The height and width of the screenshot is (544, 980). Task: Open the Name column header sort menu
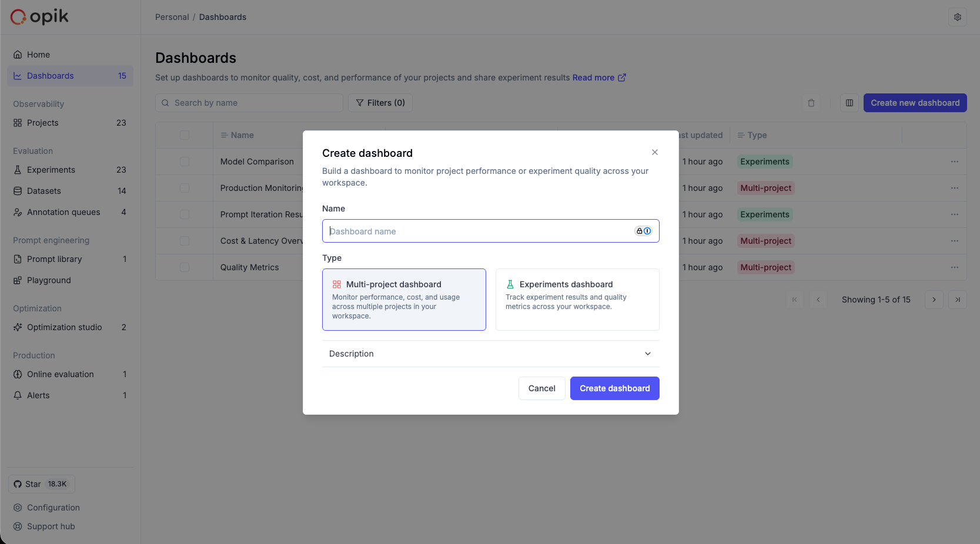click(223, 135)
